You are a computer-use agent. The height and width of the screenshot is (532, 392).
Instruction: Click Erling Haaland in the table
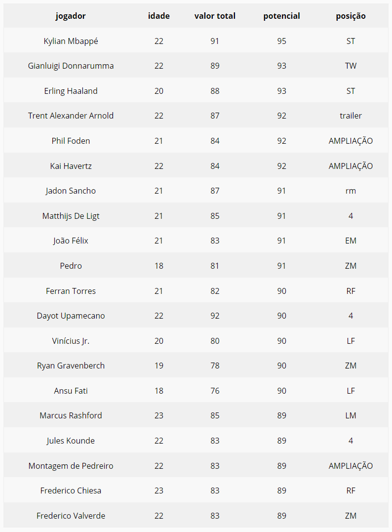point(71,91)
